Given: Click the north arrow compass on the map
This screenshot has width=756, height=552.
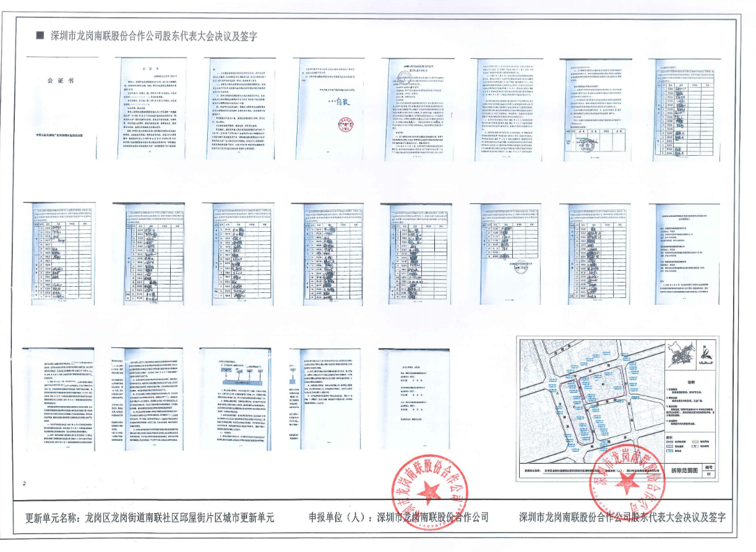Looking at the screenshot, I should point(707,354).
